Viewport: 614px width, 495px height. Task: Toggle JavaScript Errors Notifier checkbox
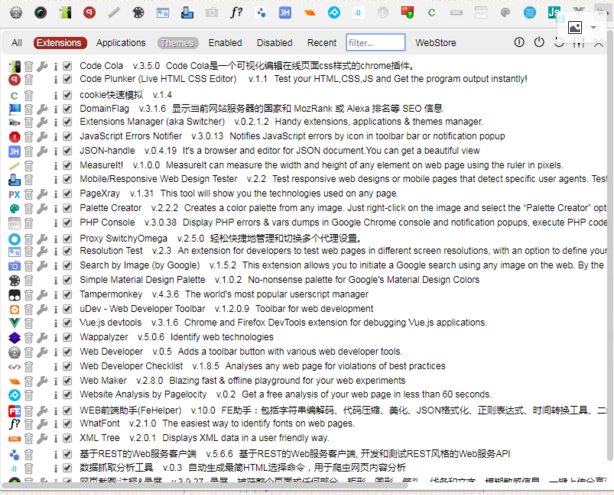(67, 136)
